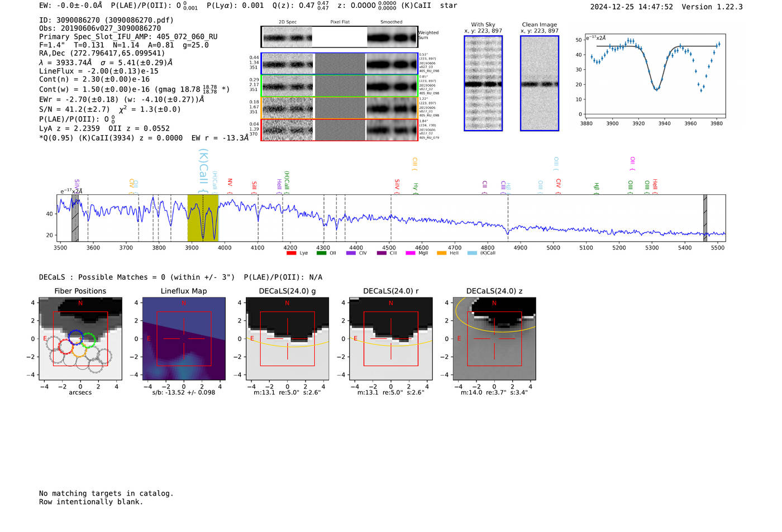Viewport: 782px width, 532px height.
Task: Click the hatched gray band near 3550 Å
Action: coord(75,218)
